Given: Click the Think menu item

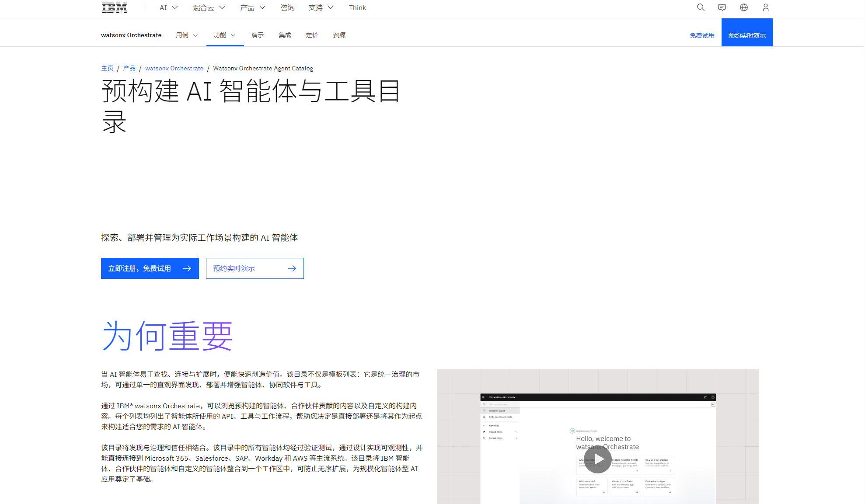Looking at the screenshot, I should click(357, 7).
